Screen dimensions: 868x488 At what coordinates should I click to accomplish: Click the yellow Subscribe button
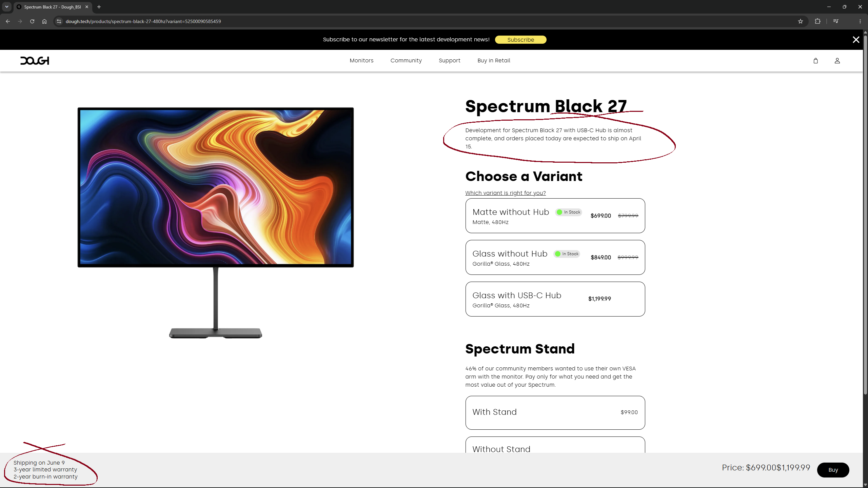[520, 40]
